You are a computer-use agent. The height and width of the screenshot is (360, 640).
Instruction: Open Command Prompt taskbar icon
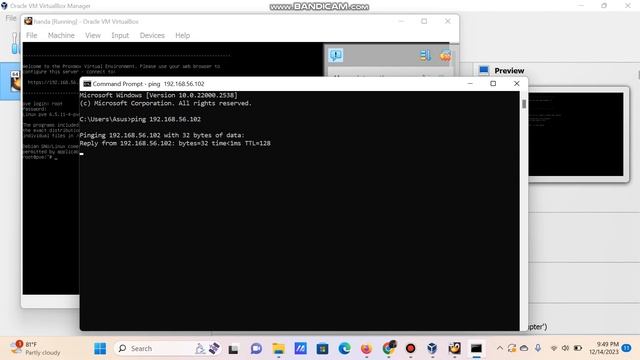[x=476, y=349]
